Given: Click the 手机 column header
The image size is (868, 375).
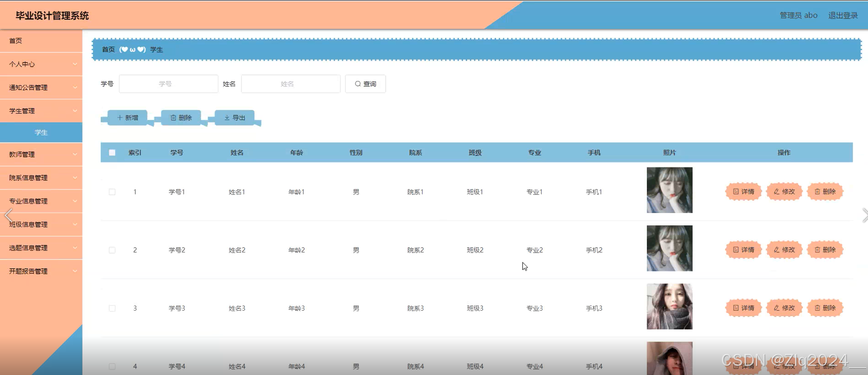Looking at the screenshot, I should pyautogui.click(x=594, y=153).
